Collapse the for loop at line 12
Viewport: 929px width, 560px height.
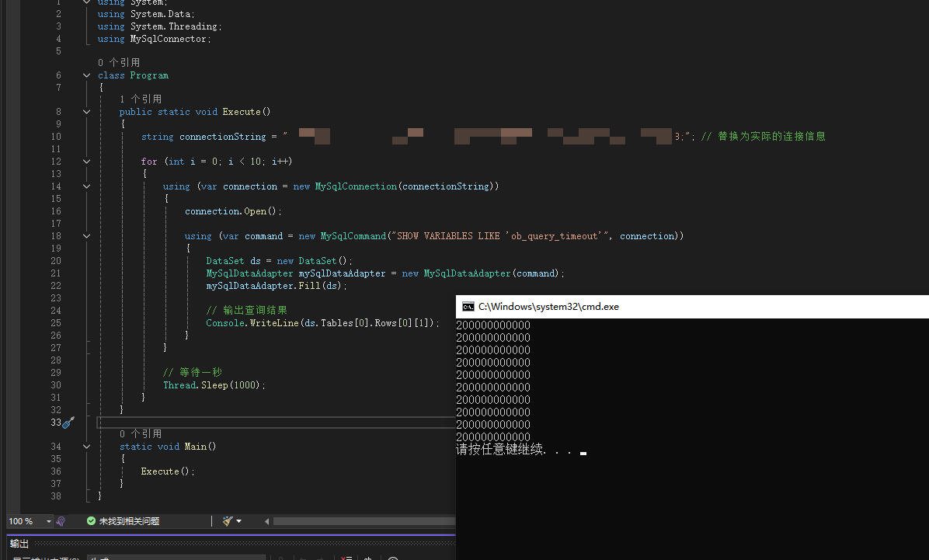point(86,162)
